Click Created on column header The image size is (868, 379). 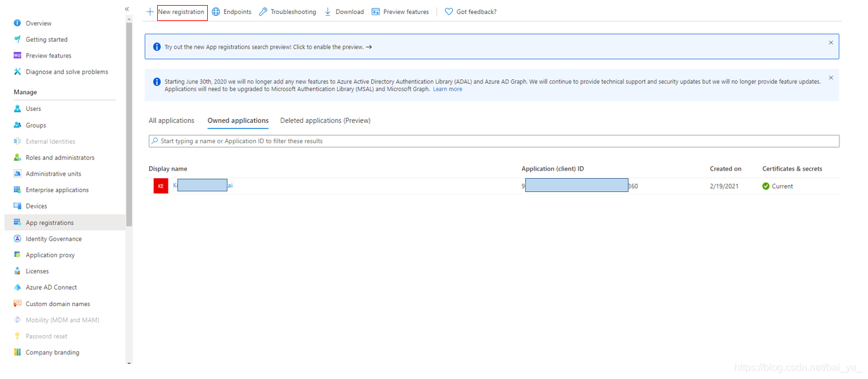point(725,169)
